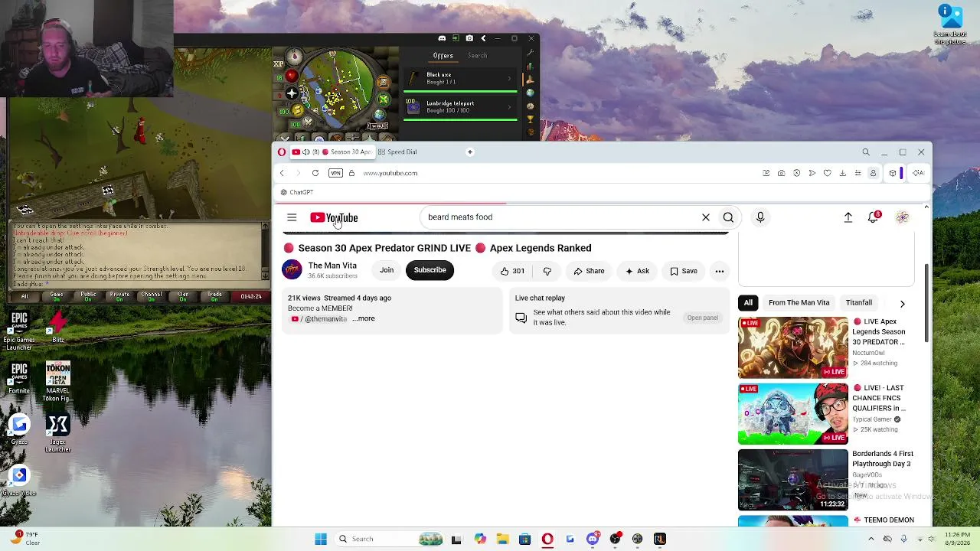Open Borderlands 4 First Playthrough thumbnail
The width and height of the screenshot is (980, 551).
(792, 480)
